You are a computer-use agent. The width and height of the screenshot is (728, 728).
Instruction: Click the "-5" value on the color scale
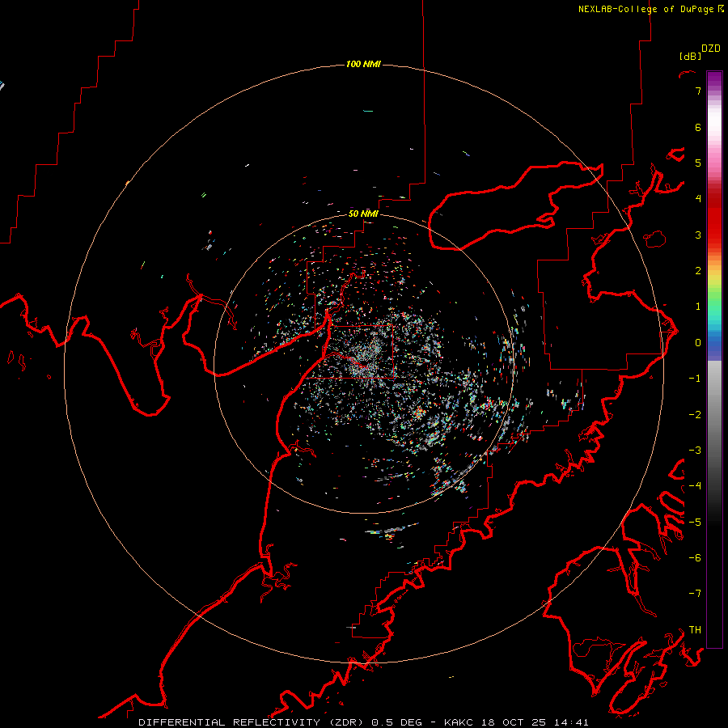pos(695,522)
